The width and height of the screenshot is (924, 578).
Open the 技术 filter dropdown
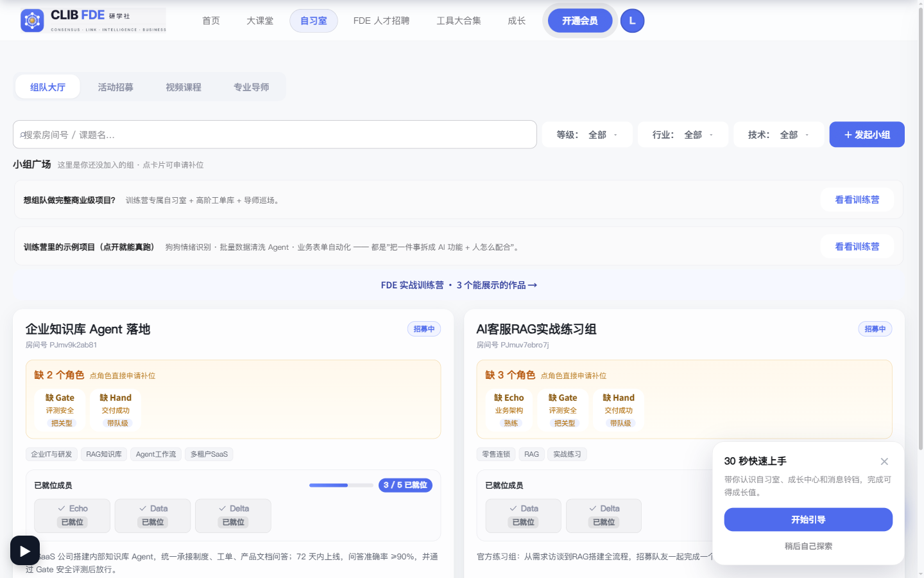[x=778, y=134]
